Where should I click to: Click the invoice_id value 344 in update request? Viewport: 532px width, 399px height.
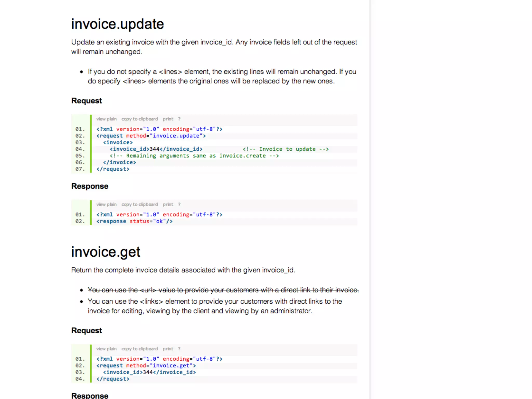coord(154,149)
